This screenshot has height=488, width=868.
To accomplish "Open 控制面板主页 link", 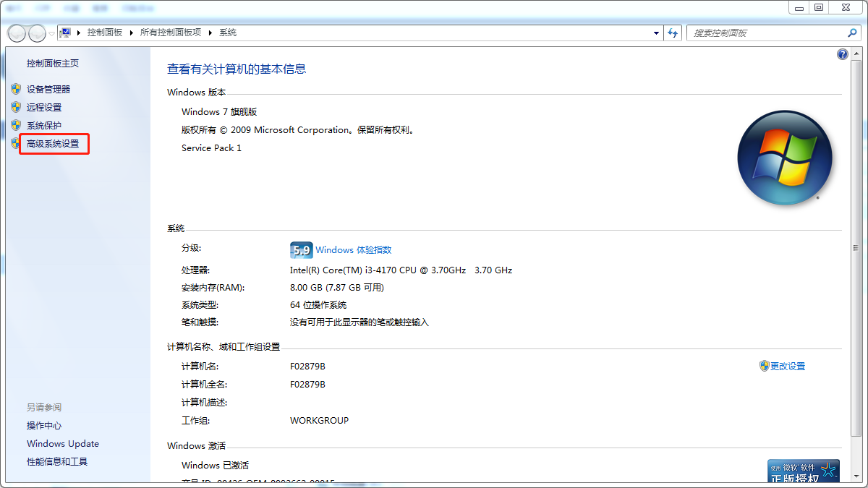I will pyautogui.click(x=53, y=64).
